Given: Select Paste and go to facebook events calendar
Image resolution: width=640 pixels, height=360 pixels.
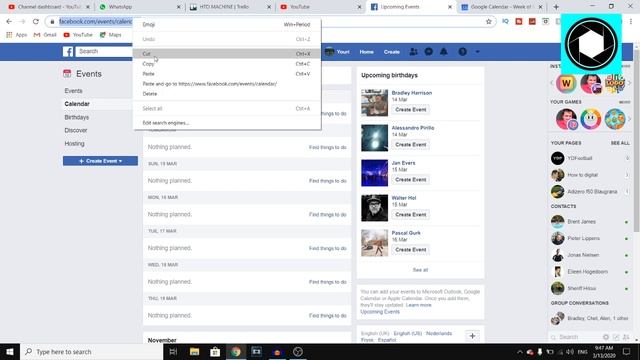Looking at the screenshot, I should tap(227, 84).
